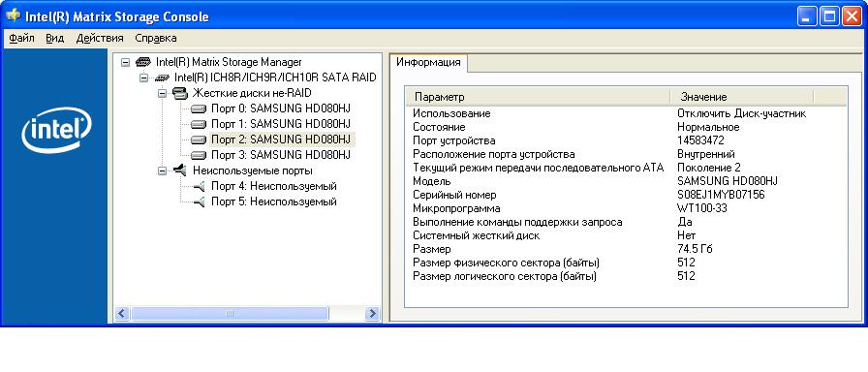
Task: Select the Жесткие диски не-RAID label
Action: [x=252, y=93]
